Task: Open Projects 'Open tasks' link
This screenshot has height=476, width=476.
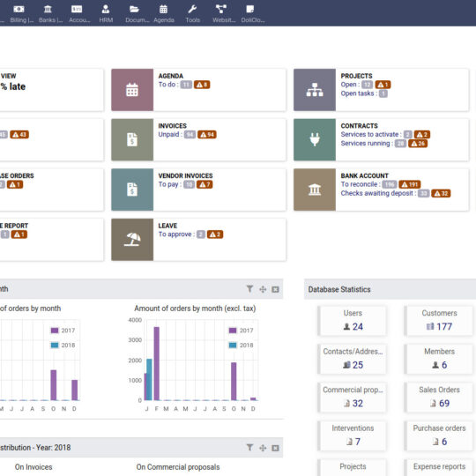Action: 359,93
